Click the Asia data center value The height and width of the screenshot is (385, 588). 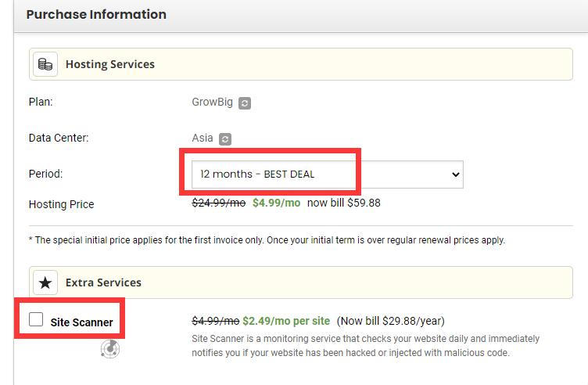tap(203, 138)
